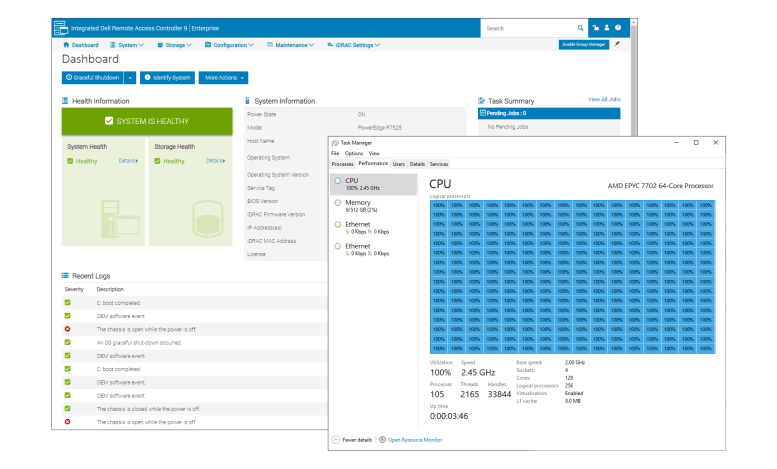
Task: Click the second Ethernet circle icon in Task Manager
Action: 337,246
